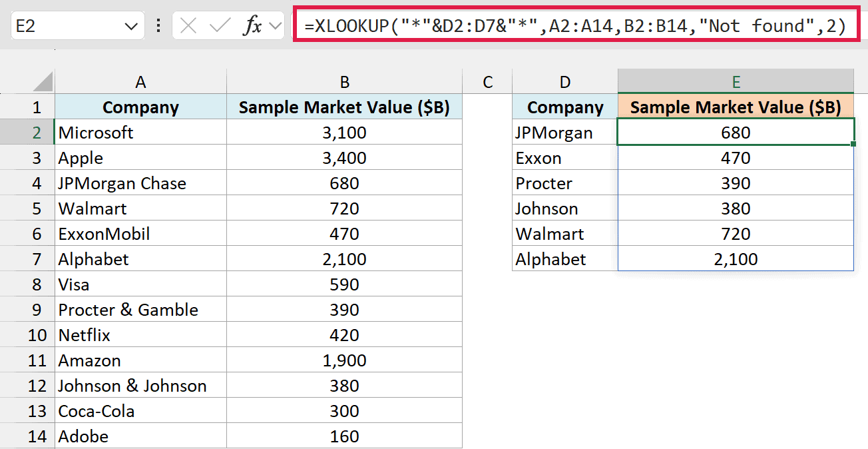Select column E header

(736, 82)
